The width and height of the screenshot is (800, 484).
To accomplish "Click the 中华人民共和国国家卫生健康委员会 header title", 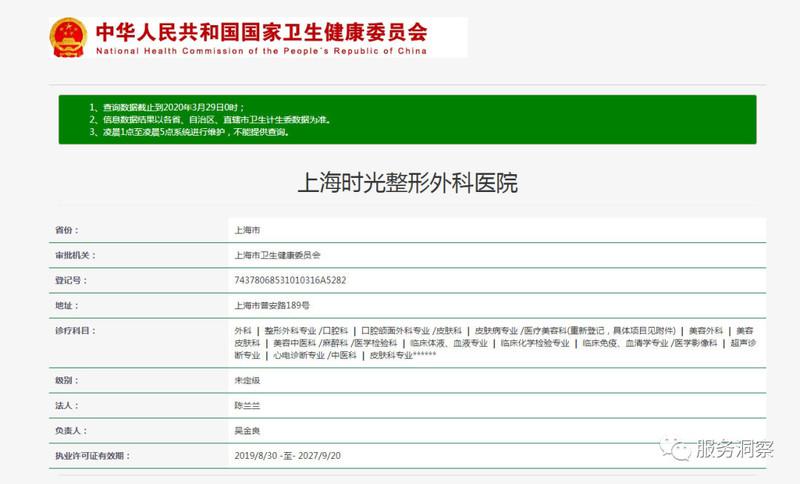I will pyautogui.click(x=262, y=29).
